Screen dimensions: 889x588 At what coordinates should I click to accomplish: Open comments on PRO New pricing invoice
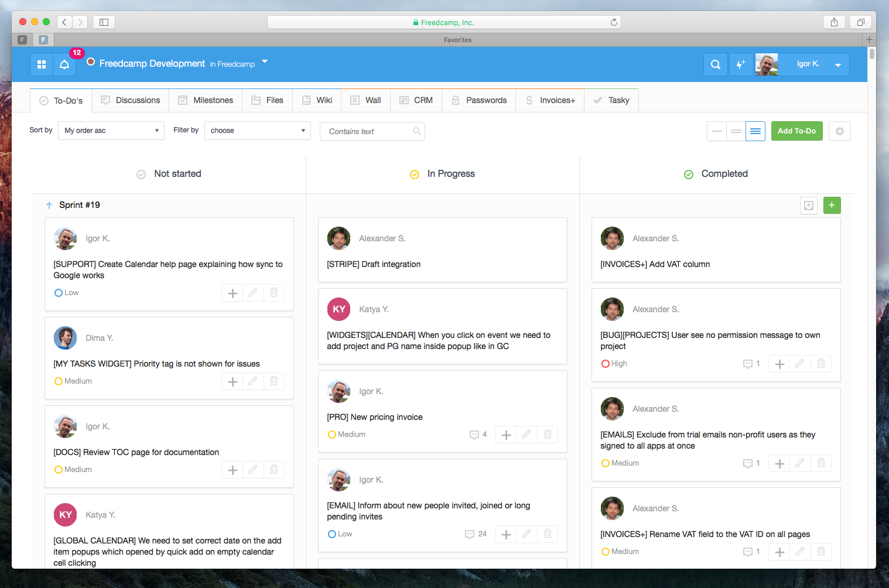(x=478, y=435)
